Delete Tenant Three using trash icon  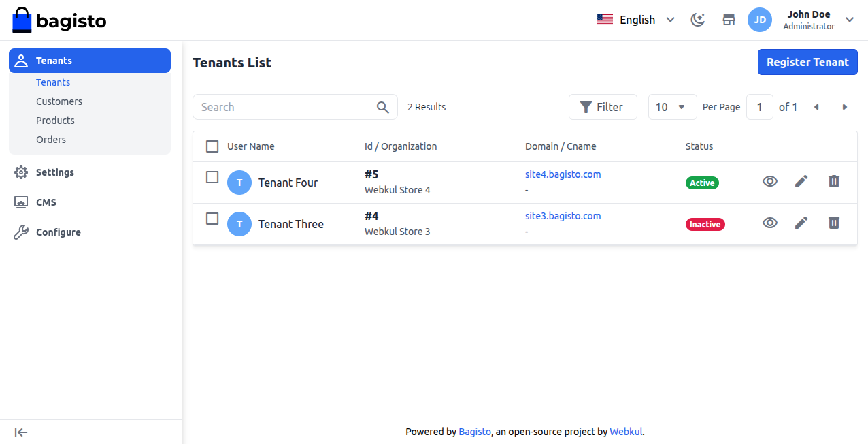(x=834, y=223)
